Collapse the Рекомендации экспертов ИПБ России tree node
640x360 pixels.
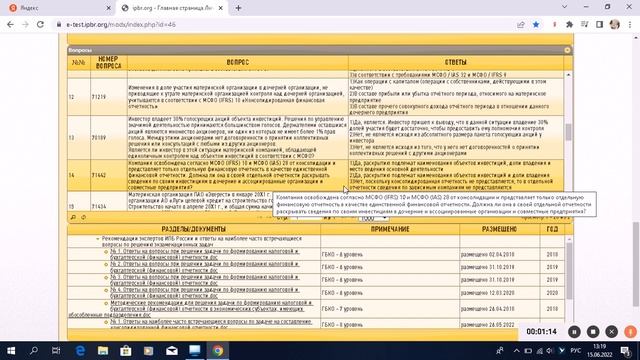click(98, 239)
